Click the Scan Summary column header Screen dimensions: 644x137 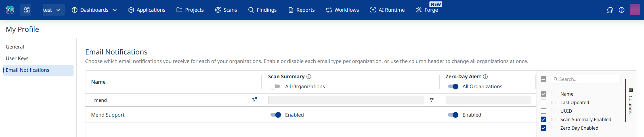tap(286, 77)
